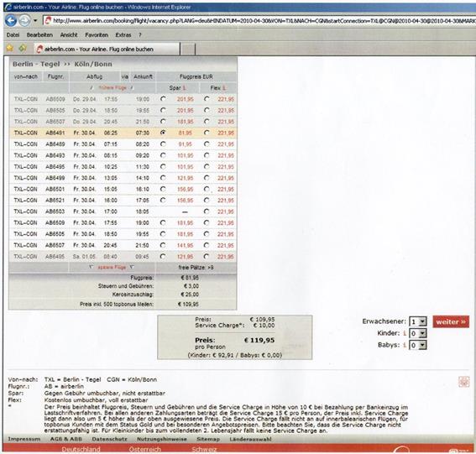Click the URL address field

coord(259,21)
